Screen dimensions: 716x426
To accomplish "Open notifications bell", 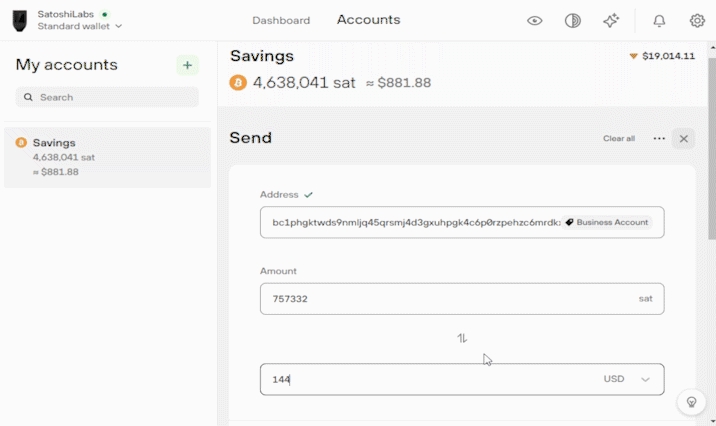I will (659, 21).
